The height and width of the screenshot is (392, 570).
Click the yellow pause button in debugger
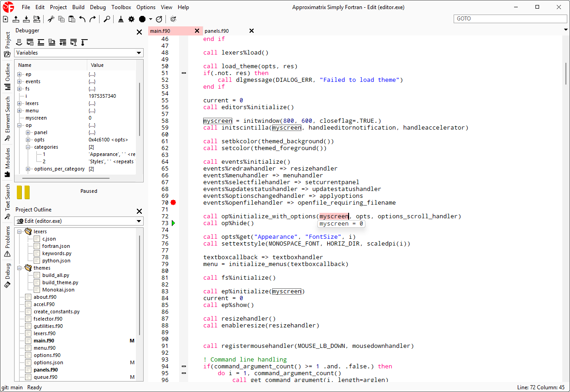click(x=23, y=192)
